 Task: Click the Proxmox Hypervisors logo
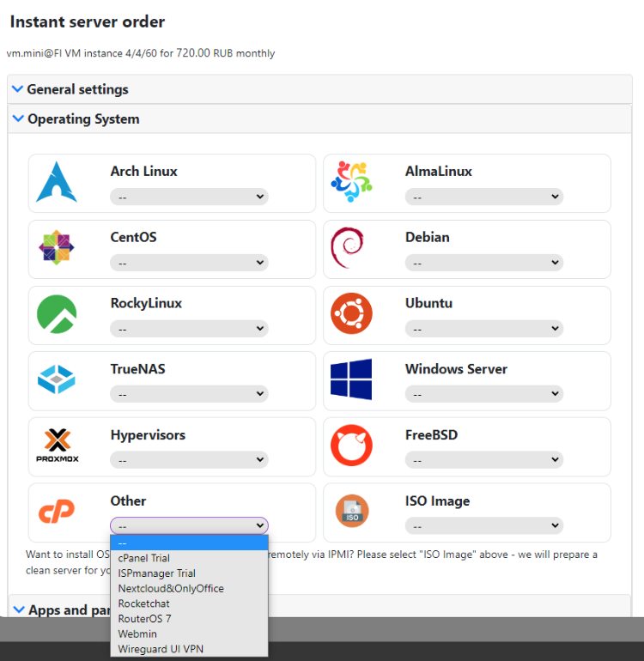(58, 446)
